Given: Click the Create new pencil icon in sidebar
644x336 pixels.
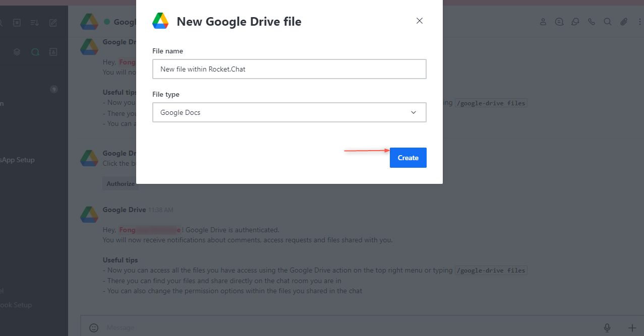Looking at the screenshot, I should tap(53, 23).
